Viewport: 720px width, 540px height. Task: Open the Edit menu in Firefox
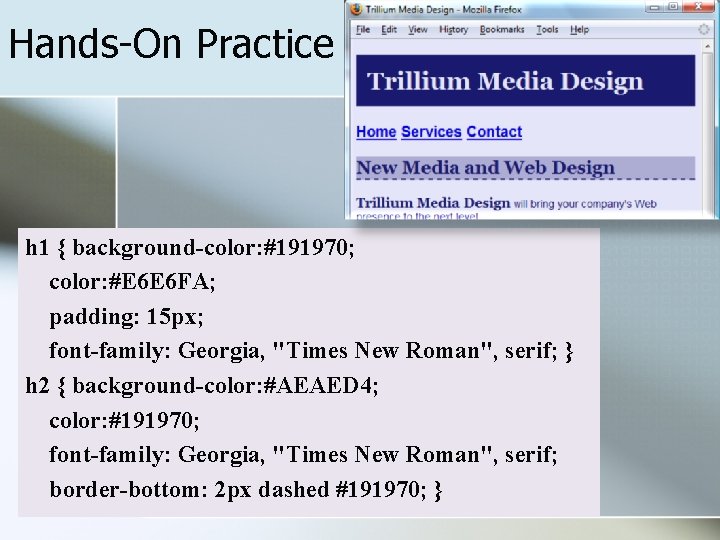pyautogui.click(x=389, y=30)
